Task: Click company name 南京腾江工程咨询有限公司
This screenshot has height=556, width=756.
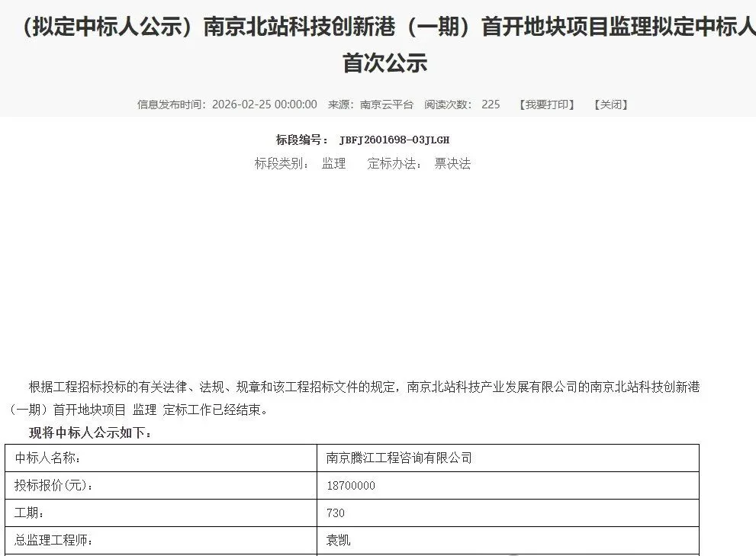Action: click(399, 458)
